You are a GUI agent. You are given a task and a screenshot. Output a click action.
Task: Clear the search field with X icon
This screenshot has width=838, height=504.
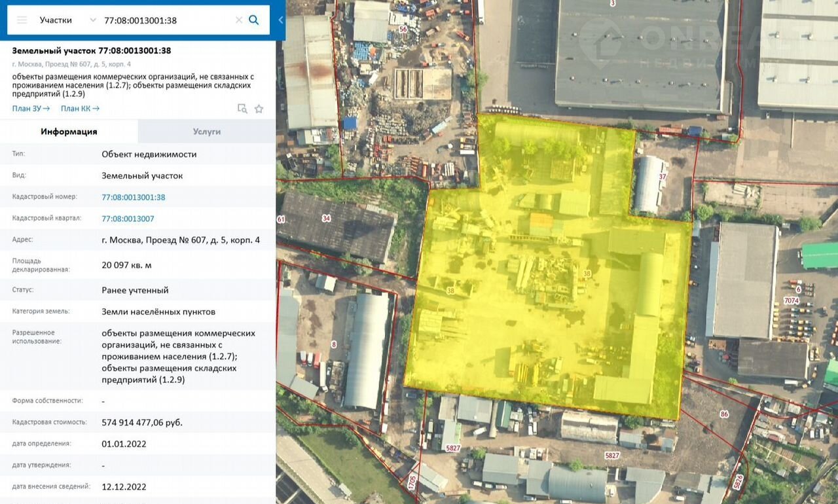[238, 20]
